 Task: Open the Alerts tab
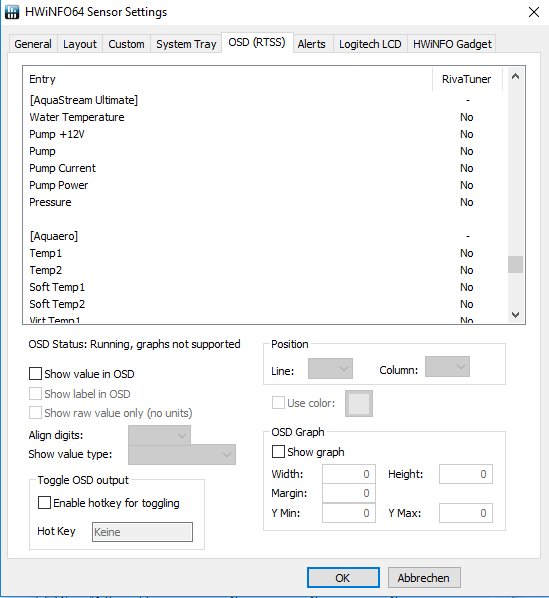(x=312, y=44)
